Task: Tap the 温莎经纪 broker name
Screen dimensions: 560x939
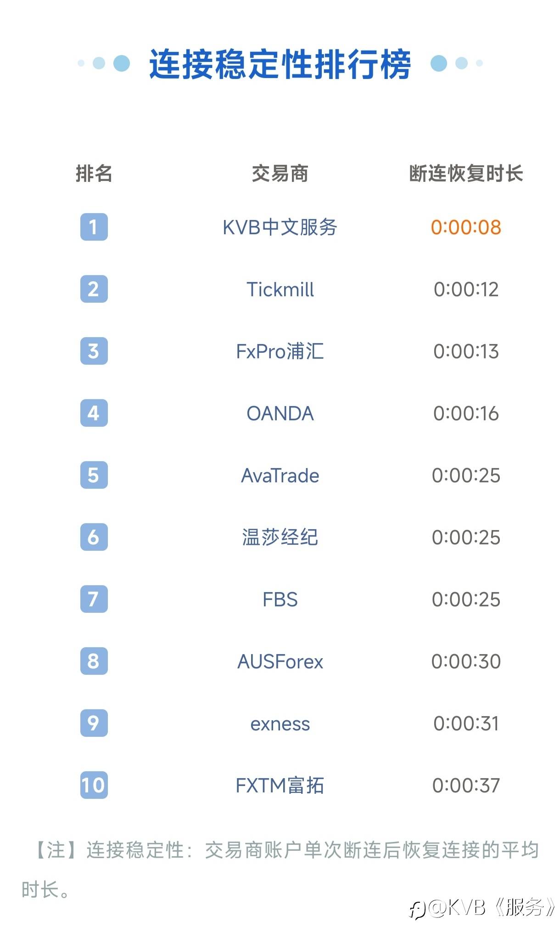Action: 280,537
